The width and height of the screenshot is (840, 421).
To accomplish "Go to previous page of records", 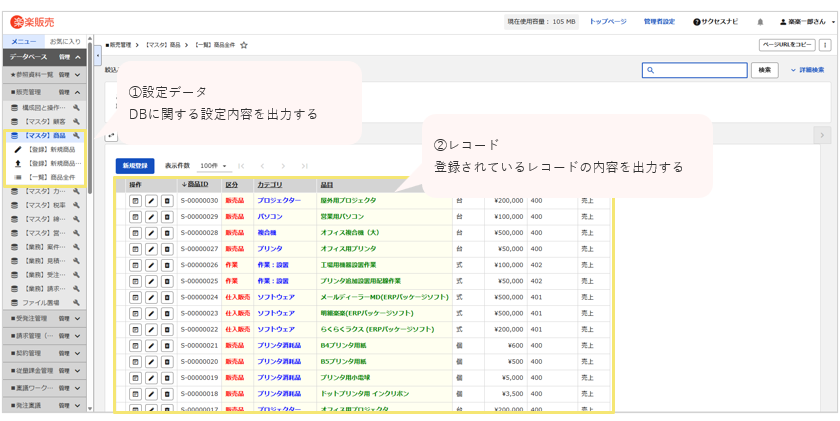I will (x=262, y=166).
